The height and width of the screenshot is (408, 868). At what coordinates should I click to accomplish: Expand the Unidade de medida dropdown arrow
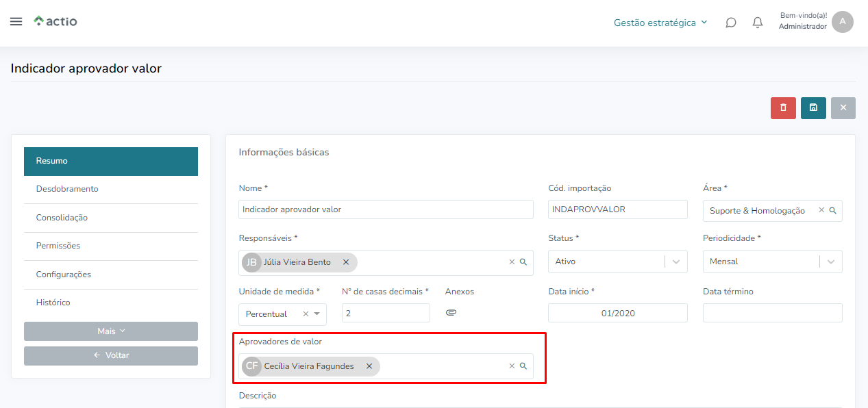(x=317, y=314)
